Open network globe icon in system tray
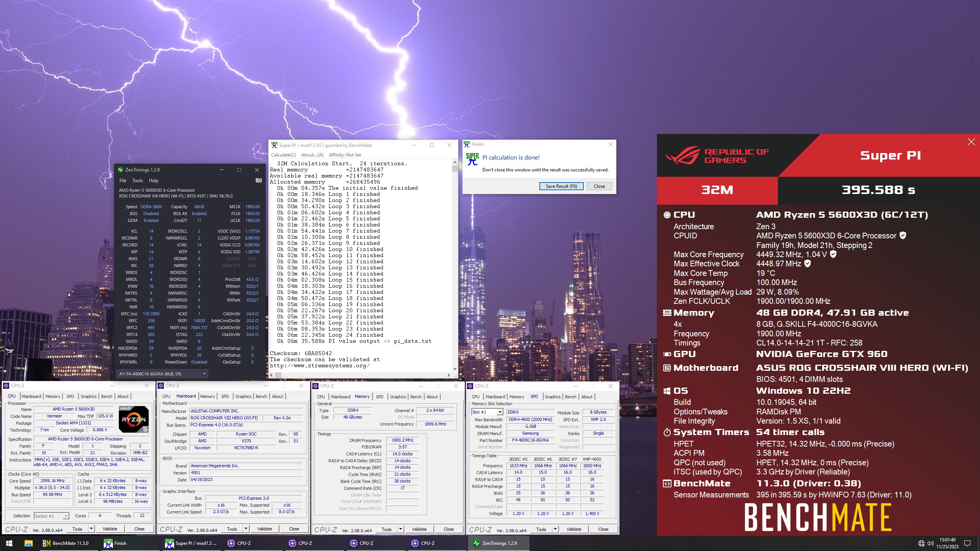980x551 pixels. (921, 543)
